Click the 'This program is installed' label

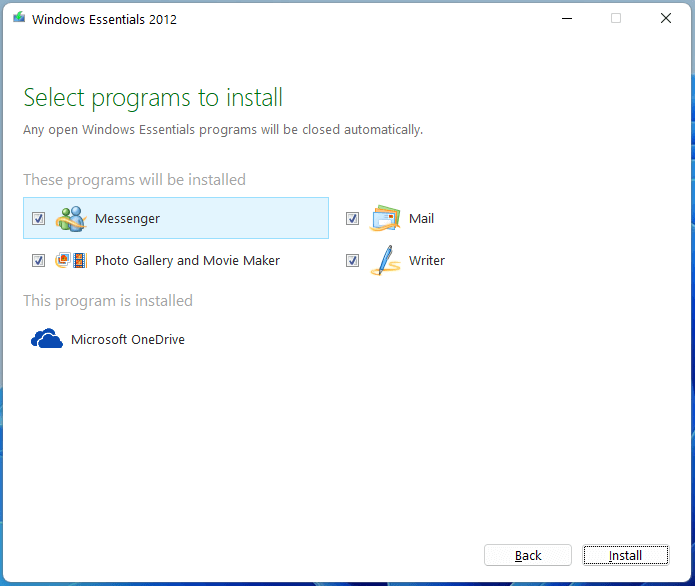click(x=108, y=301)
